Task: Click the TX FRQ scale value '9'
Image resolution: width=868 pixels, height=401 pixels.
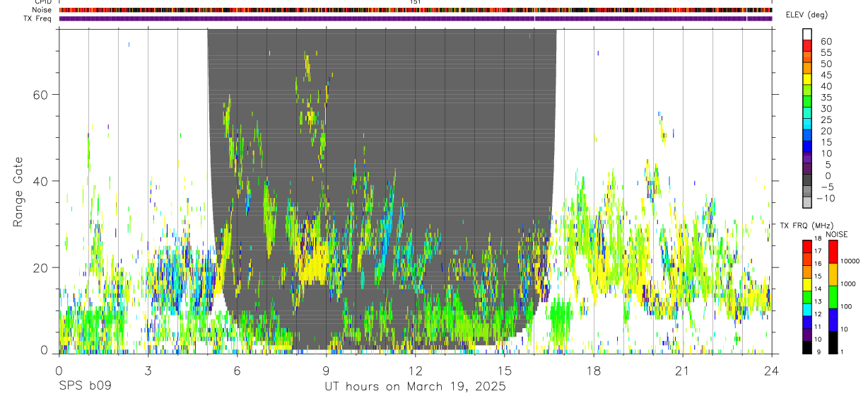Action: pos(818,352)
